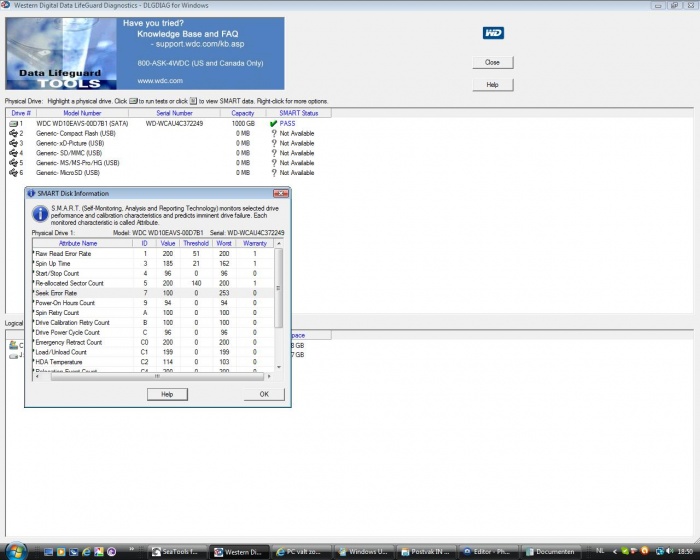Screen dimensions: 700x560
Task: Select the Power-On Hours Count attribute
Action: click(x=153, y=303)
